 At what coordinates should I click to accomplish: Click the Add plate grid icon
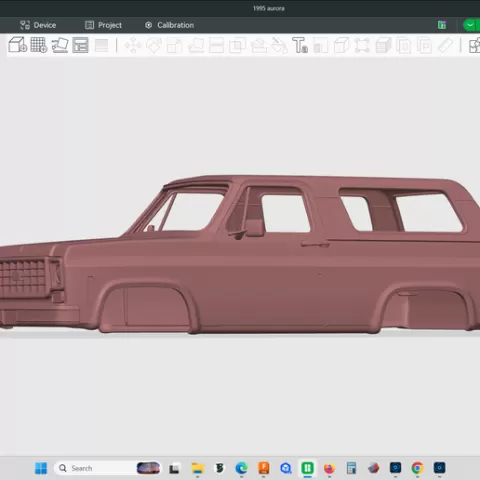coord(39,45)
